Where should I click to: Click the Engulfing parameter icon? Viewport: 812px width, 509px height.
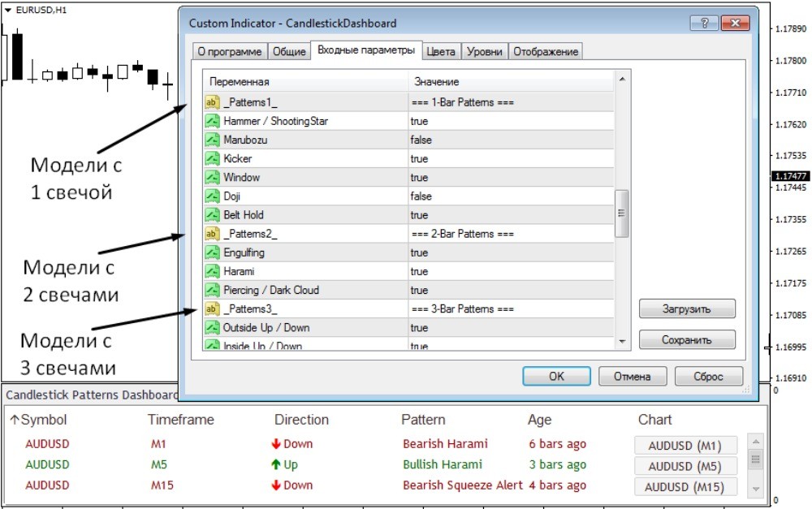click(x=212, y=252)
